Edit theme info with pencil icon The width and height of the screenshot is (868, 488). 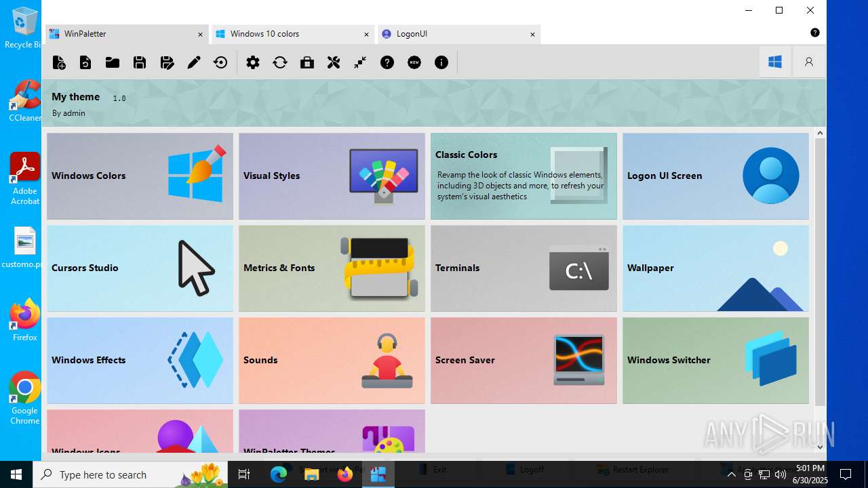coord(194,62)
